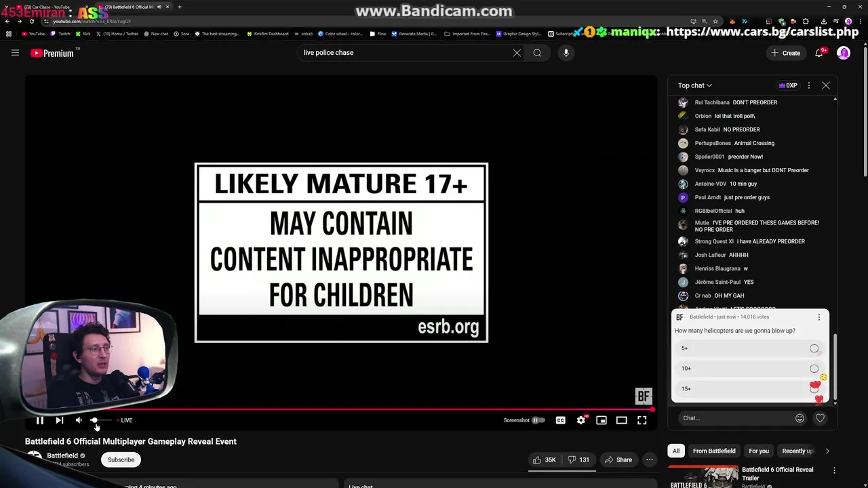Open Chrome three-dot menu
868x488 pixels.
coord(859,21)
